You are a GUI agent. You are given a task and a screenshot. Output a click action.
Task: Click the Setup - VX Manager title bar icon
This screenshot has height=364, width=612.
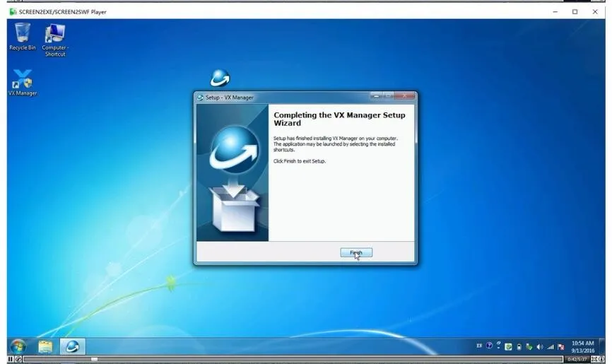200,98
